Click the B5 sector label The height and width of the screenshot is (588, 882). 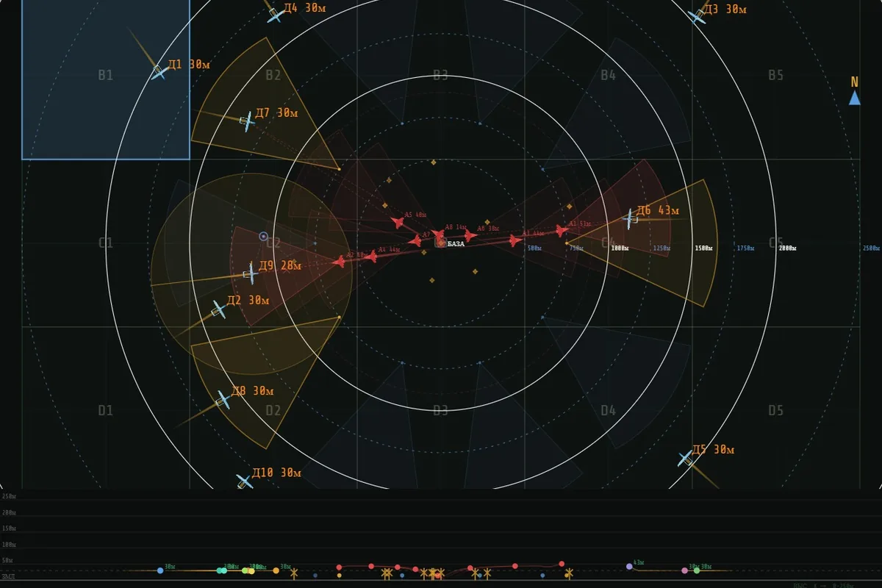(776, 75)
